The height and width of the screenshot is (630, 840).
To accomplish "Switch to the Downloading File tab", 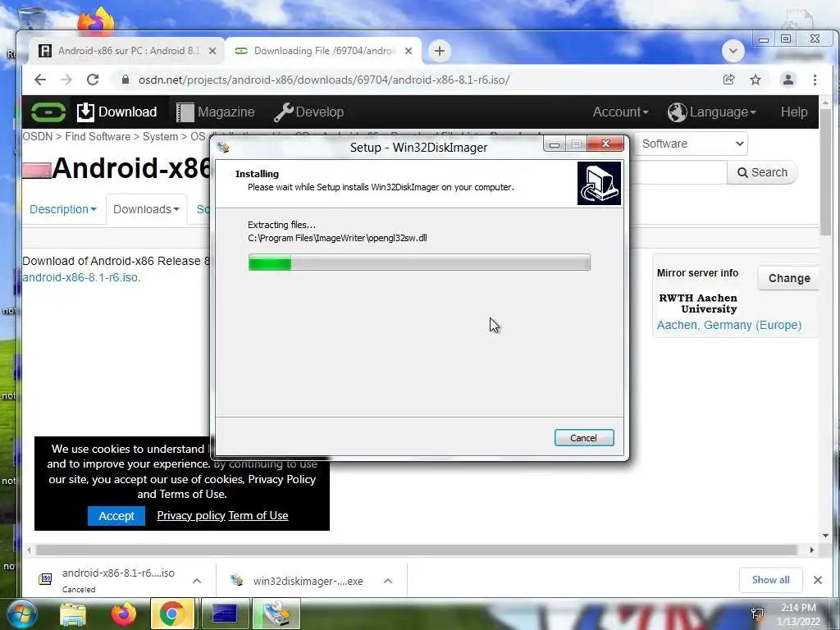I will (x=323, y=51).
